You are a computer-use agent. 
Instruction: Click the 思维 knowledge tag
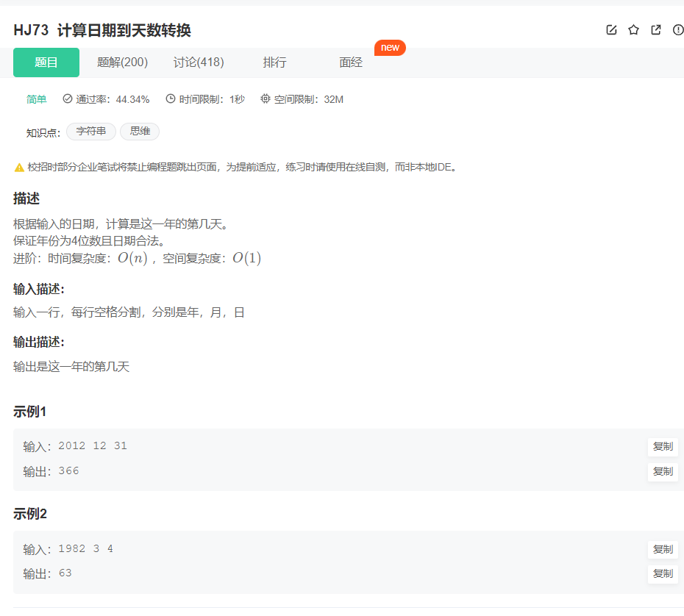coord(139,132)
